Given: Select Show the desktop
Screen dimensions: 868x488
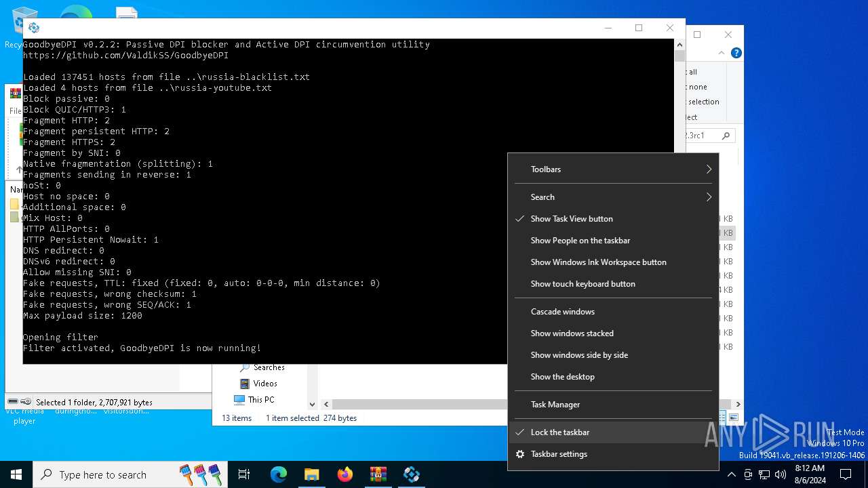Looking at the screenshot, I should pos(613,377).
